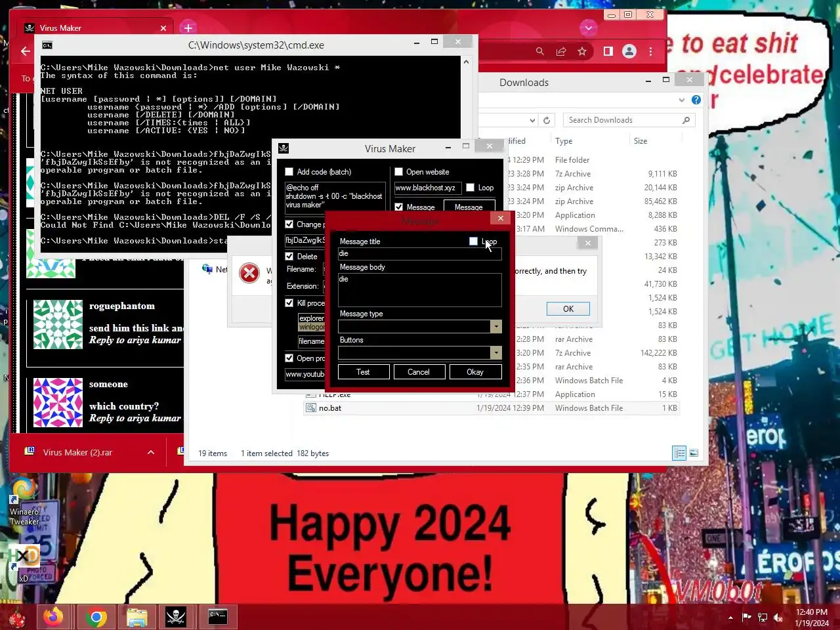Viewport: 840px width, 630px height.
Task: Bookmark this page with the star icon
Action: click(x=582, y=51)
